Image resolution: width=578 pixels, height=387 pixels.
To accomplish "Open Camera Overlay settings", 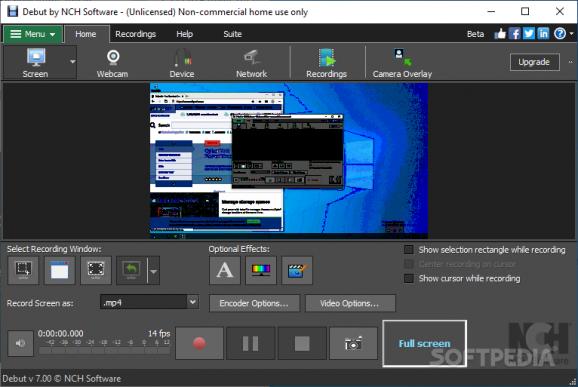I will click(402, 63).
